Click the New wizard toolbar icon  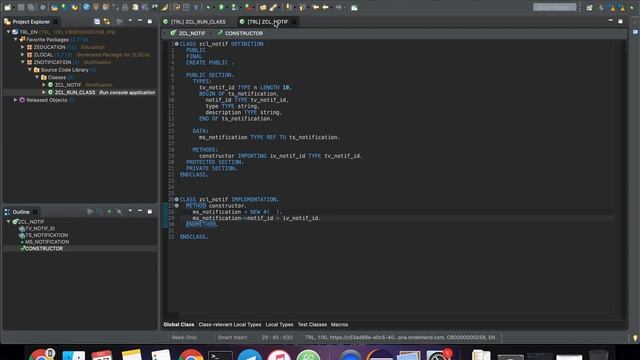point(8,7)
